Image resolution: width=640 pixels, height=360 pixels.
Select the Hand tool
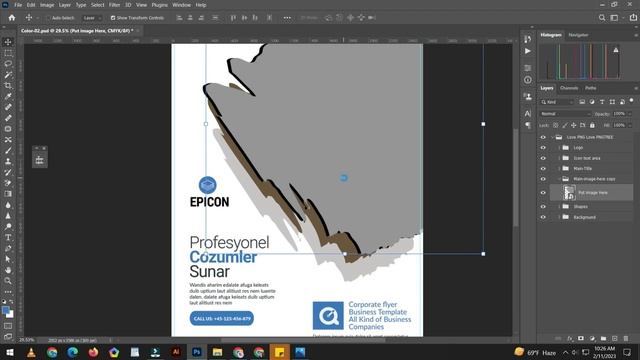pos(8,270)
